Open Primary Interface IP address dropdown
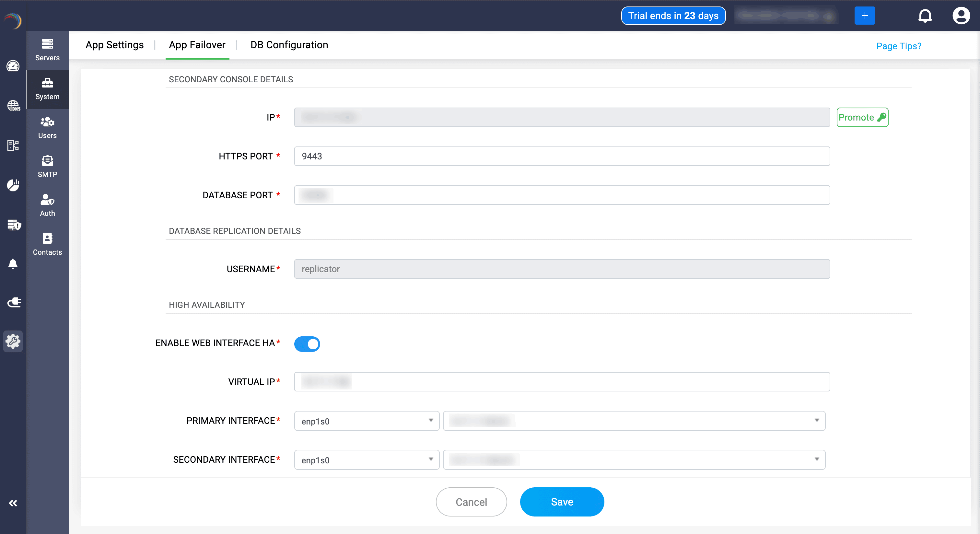This screenshot has width=980, height=534. [x=634, y=421]
